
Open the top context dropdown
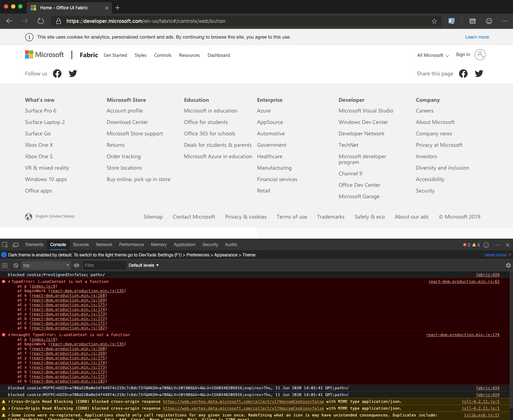(x=46, y=265)
